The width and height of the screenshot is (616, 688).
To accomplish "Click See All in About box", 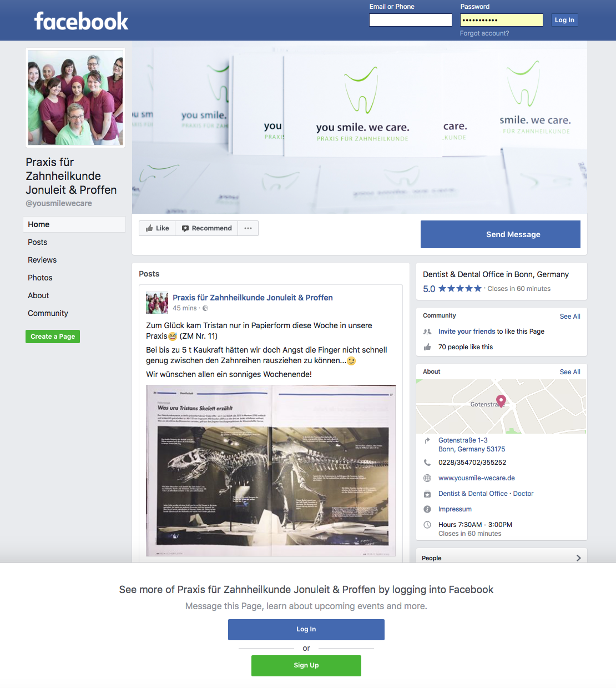I will coord(570,372).
